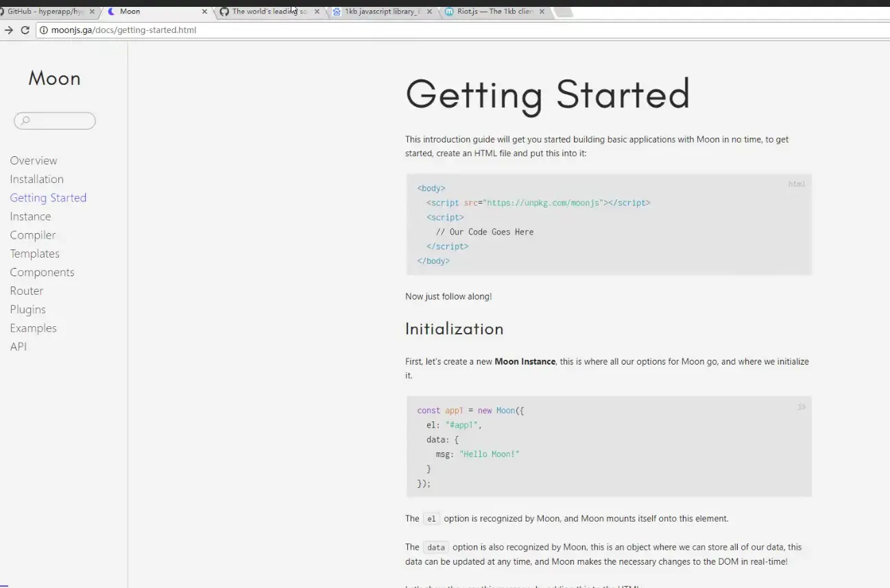
Task: Click the address bar URL
Action: 123,30
